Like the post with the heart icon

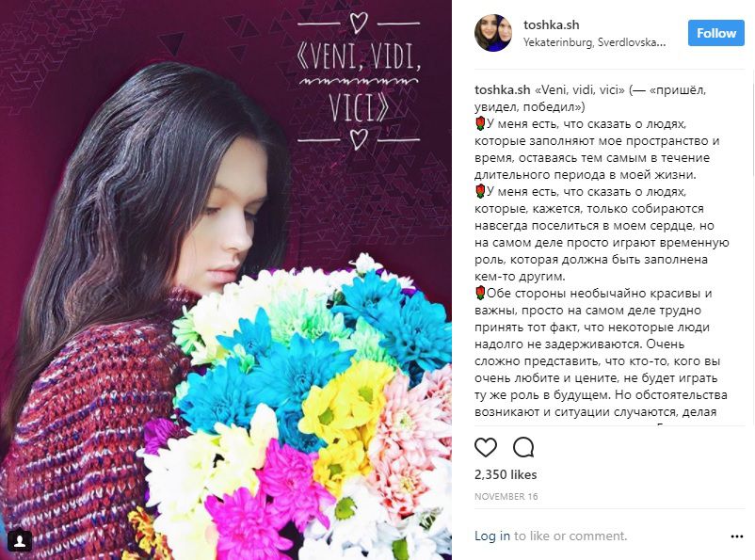(x=486, y=447)
